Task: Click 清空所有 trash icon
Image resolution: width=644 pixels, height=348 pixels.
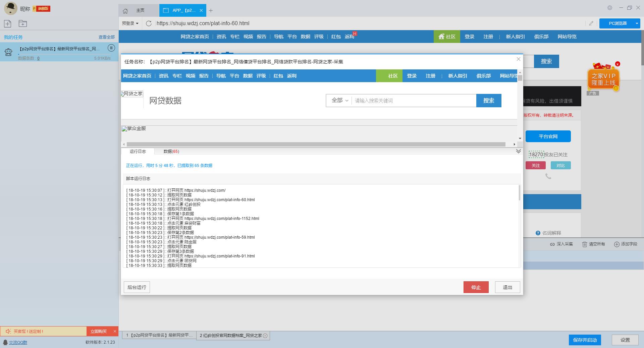Action: click(585, 244)
